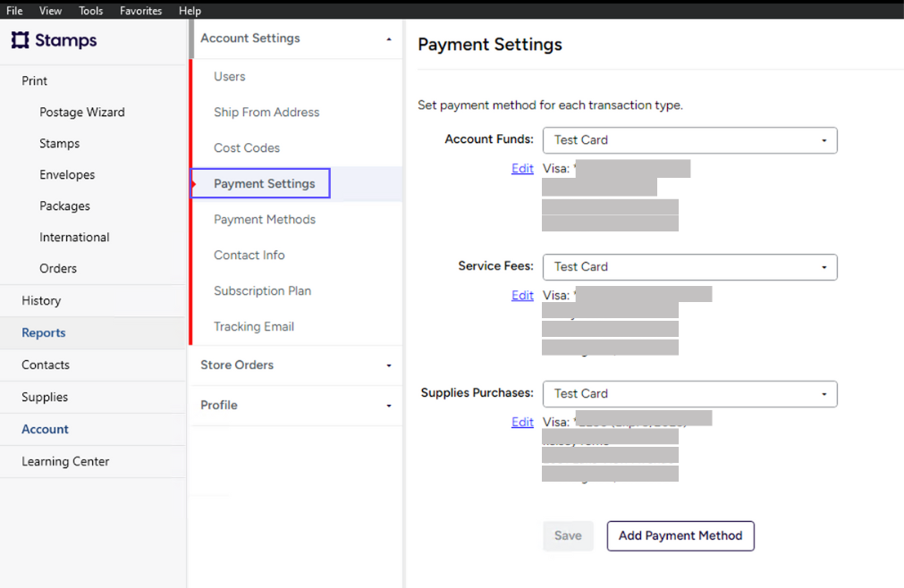Edit the Service Fees card
The width and height of the screenshot is (904, 588).
522,296
